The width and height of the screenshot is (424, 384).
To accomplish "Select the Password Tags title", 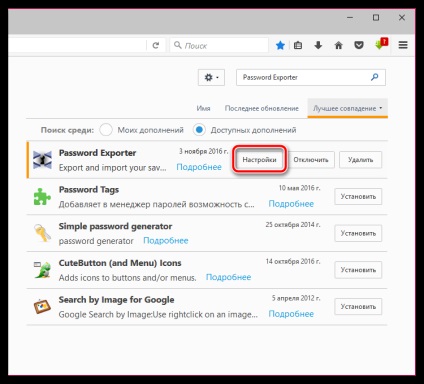I will pyautogui.click(x=89, y=190).
